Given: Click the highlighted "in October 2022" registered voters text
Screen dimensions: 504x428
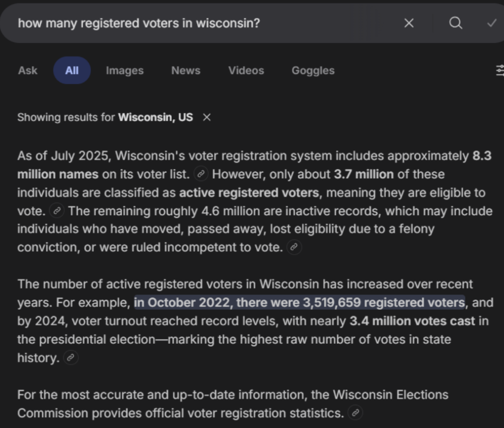Looking at the screenshot, I should tap(299, 302).
